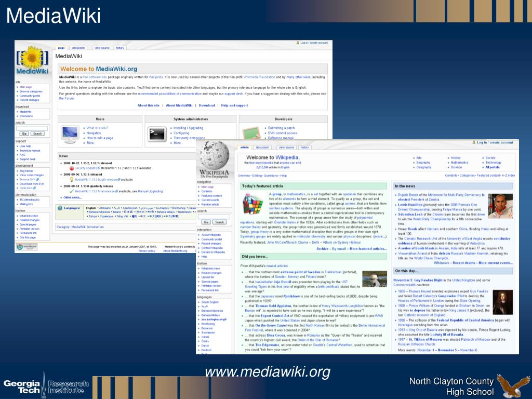Click the eagle mascot logo

(512, 386)
